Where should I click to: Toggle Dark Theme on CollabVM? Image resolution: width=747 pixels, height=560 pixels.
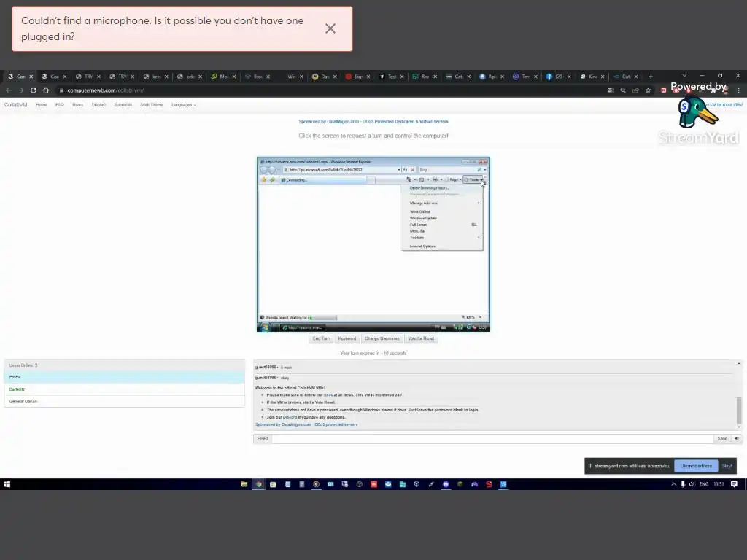[152, 105]
